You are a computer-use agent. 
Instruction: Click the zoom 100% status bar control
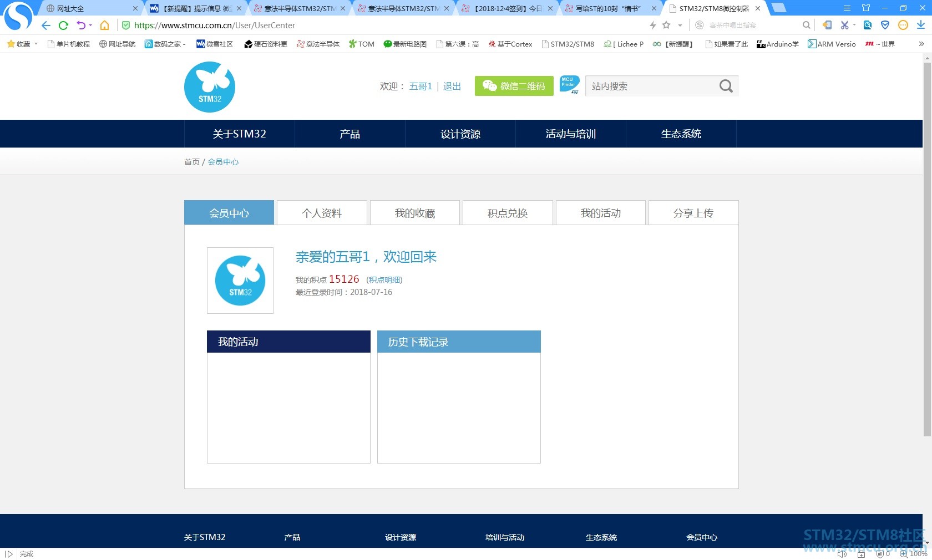[914, 554]
